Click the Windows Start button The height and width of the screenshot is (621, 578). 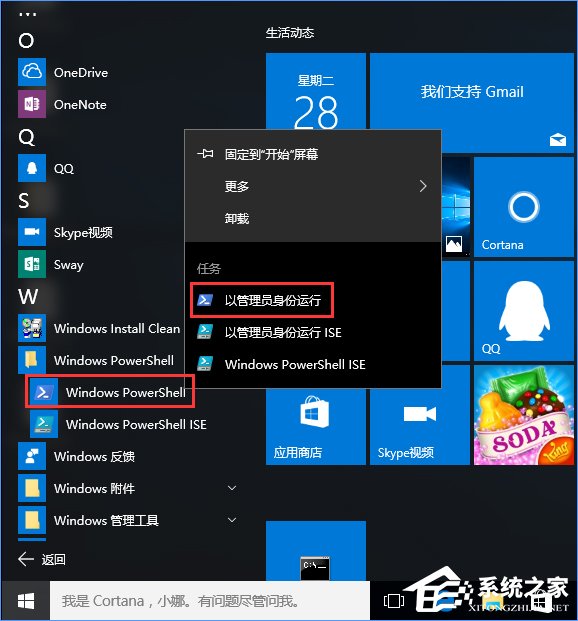26,601
